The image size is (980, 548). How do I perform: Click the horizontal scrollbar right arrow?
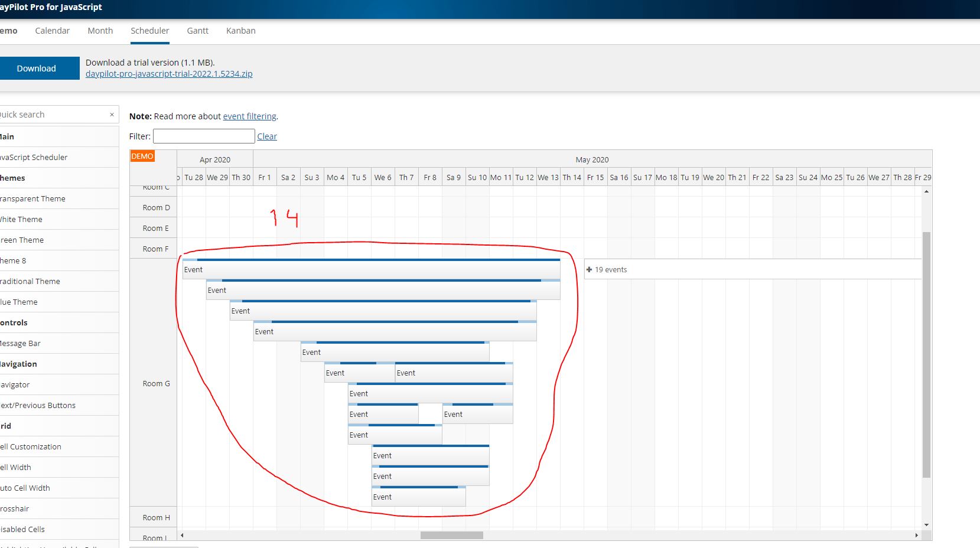pos(916,535)
